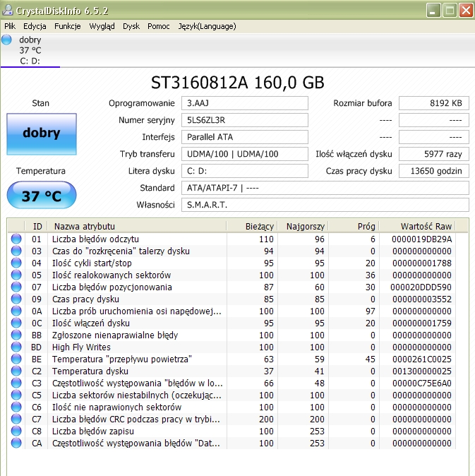Select row High Fly Writes

point(232,347)
